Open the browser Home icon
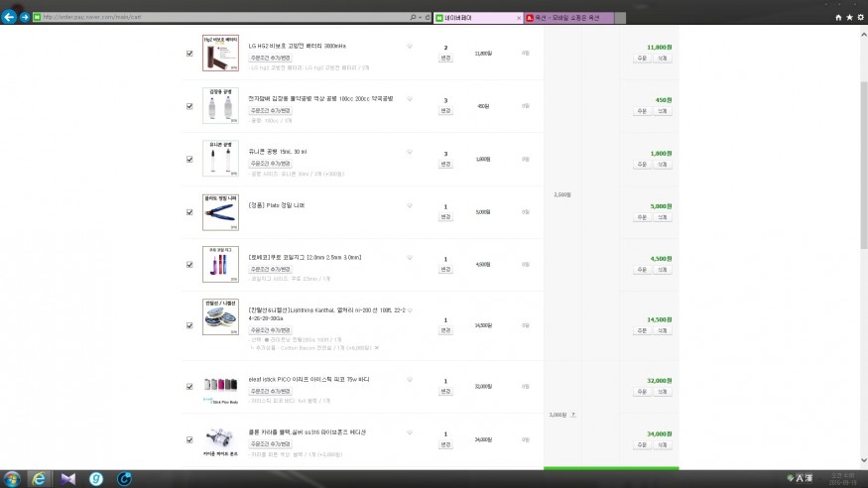Image resolution: width=868 pixels, height=488 pixels. (x=838, y=17)
